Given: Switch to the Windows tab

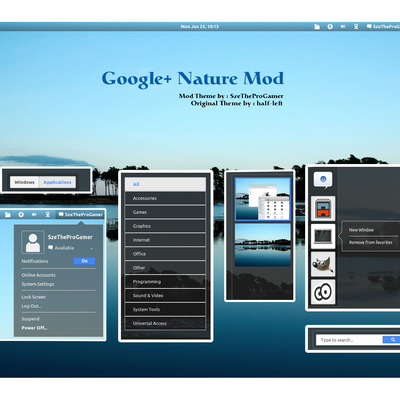Looking at the screenshot, I should pyautogui.click(x=24, y=182).
